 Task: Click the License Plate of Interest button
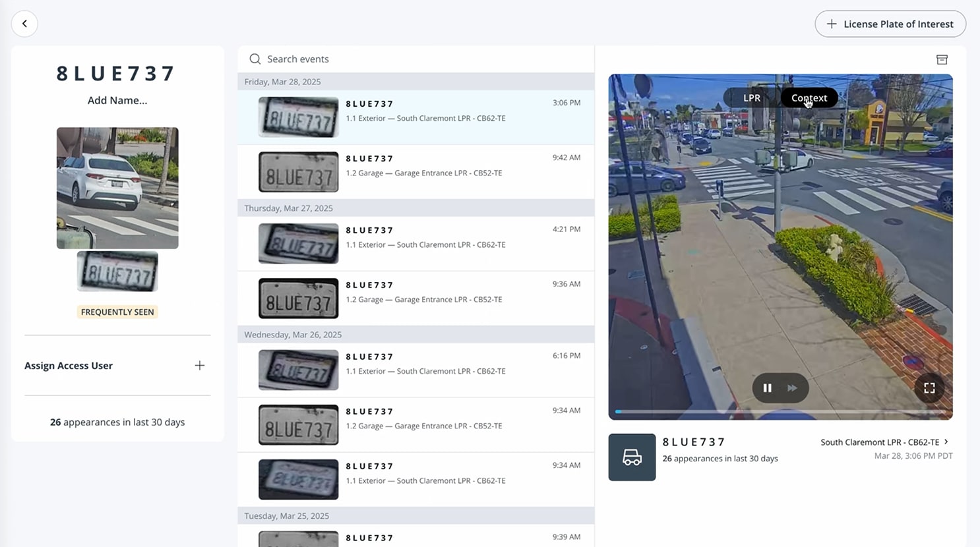(890, 24)
